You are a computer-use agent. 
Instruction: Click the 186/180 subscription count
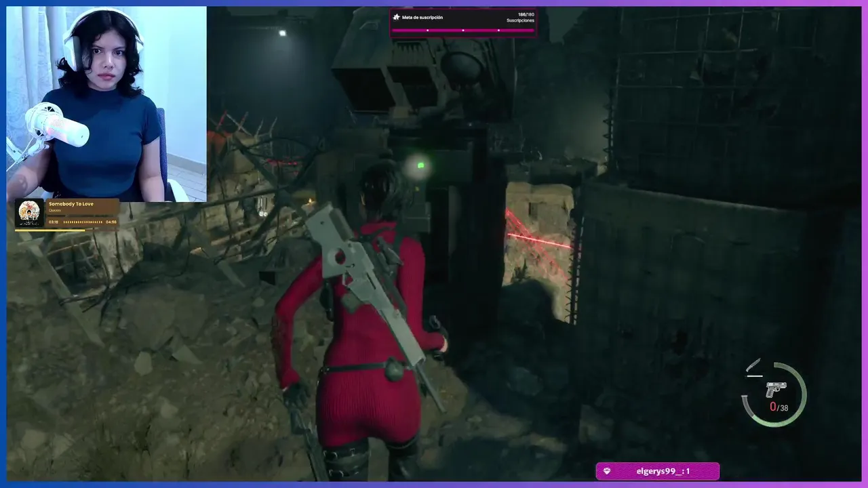click(x=526, y=14)
